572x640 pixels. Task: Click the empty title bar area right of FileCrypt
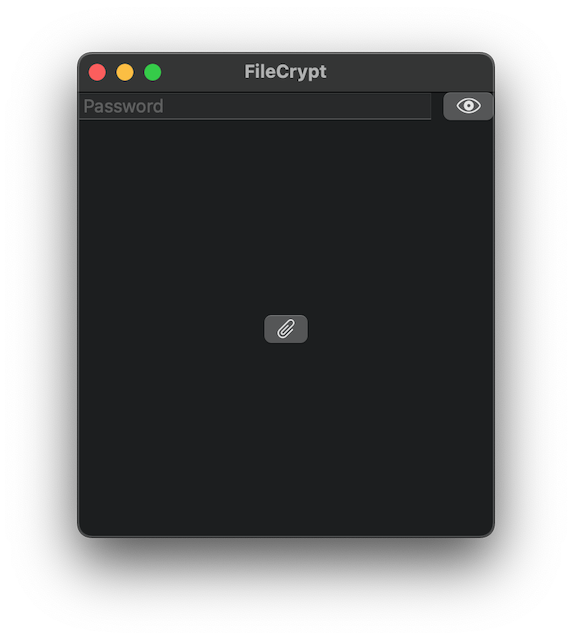(408, 72)
